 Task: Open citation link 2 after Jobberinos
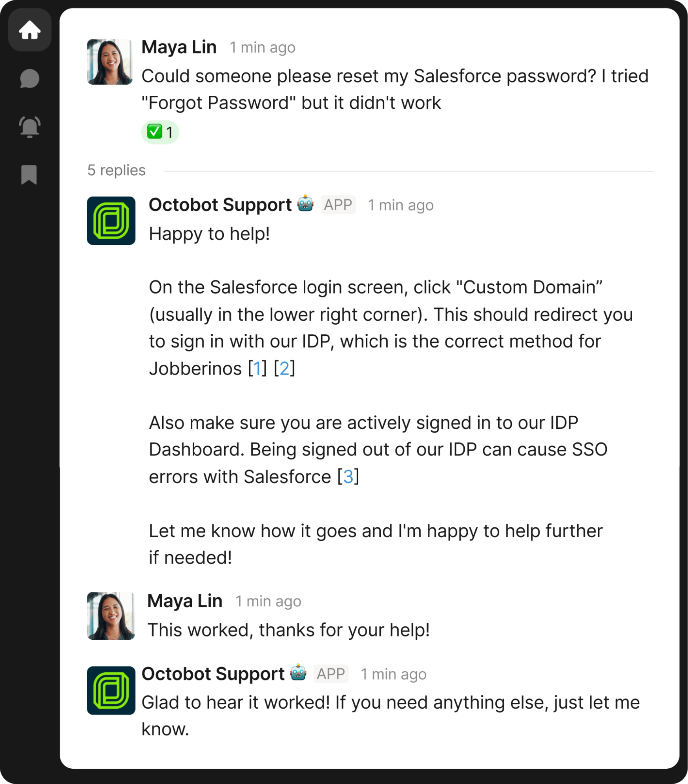[285, 368]
